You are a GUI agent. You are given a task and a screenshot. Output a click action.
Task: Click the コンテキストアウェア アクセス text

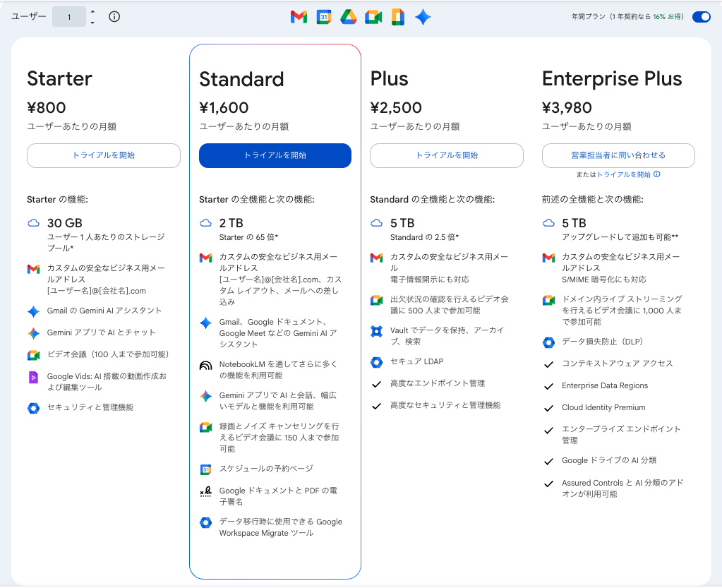[618, 364]
